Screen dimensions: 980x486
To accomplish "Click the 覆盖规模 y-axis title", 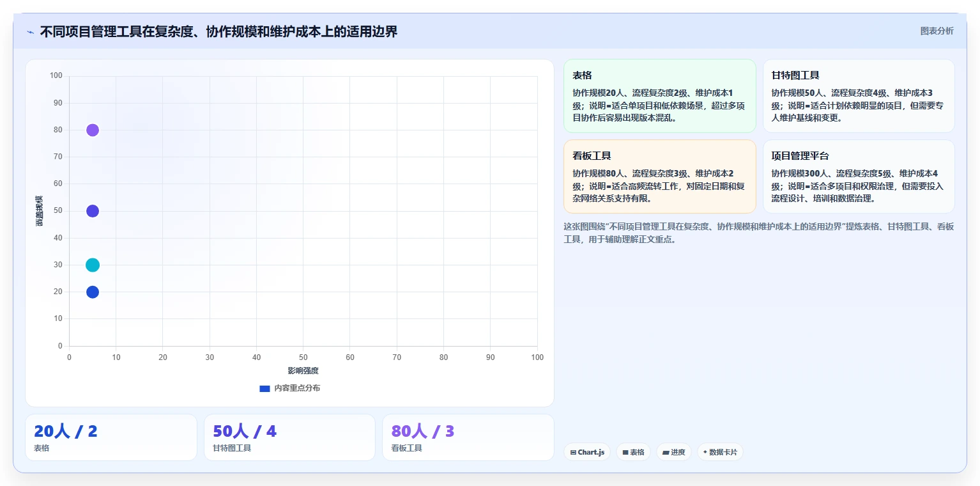I will click(x=39, y=211).
